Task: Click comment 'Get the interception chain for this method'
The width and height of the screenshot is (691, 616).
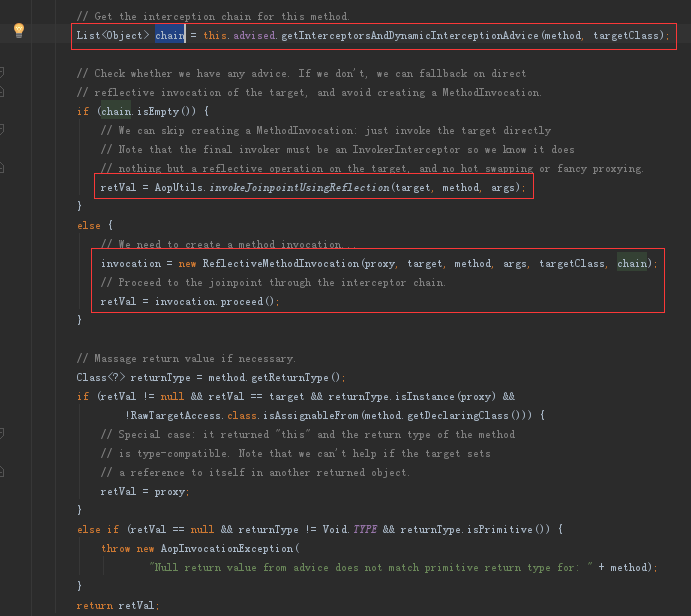Action: click(213, 17)
